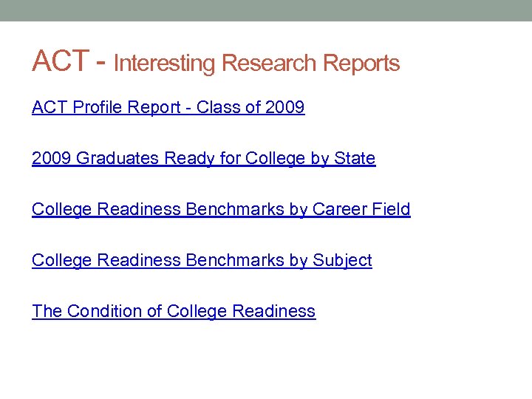Click "Career Field" ending the third link

tap(361, 210)
